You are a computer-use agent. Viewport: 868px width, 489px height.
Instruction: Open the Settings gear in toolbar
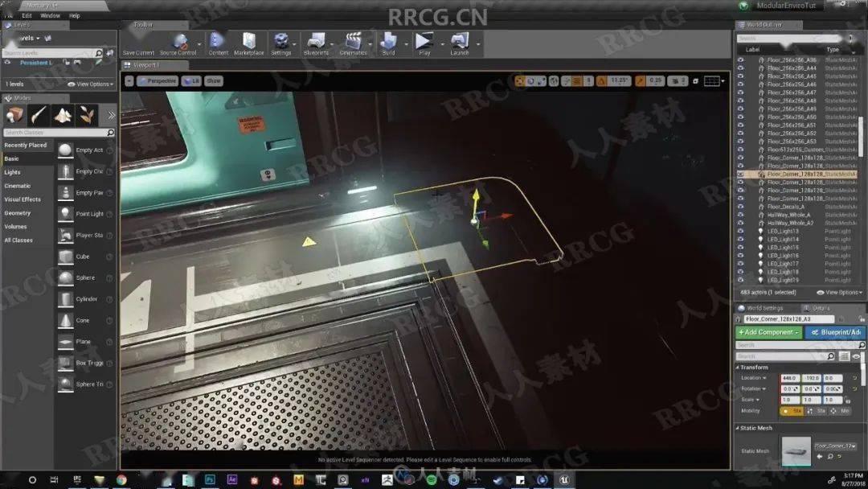pos(280,43)
